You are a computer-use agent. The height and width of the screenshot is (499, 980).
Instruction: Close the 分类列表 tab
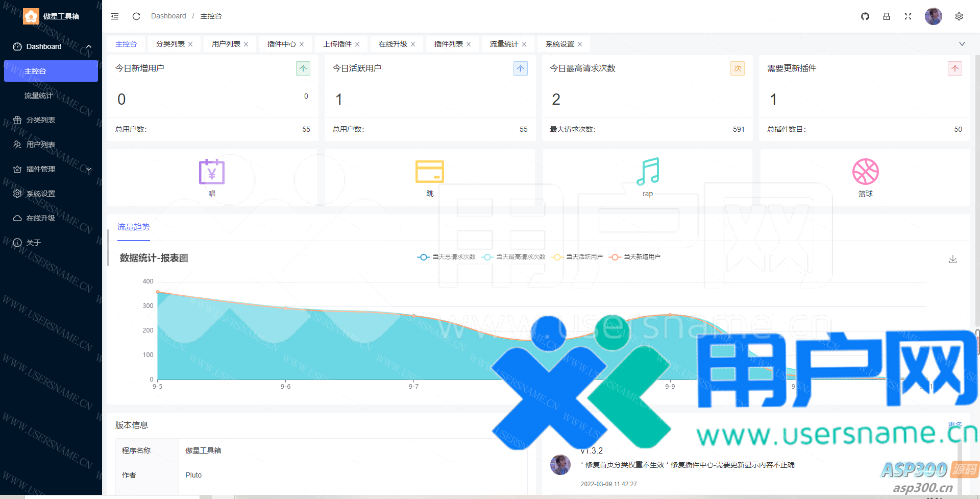[x=190, y=44]
